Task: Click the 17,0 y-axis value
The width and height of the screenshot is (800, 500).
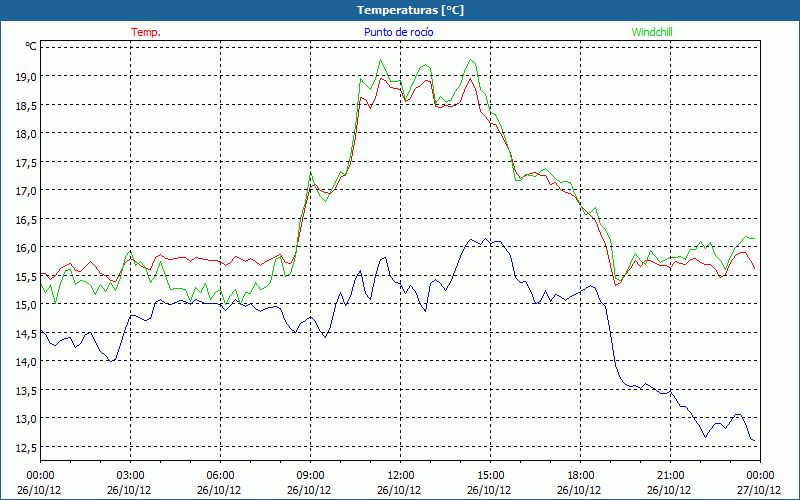Action: click(28, 191)
